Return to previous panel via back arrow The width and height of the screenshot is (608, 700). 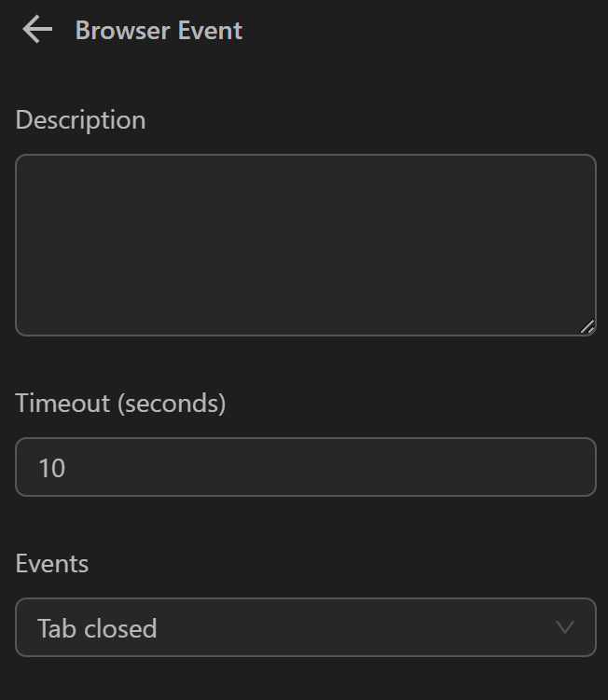(37, 30)
